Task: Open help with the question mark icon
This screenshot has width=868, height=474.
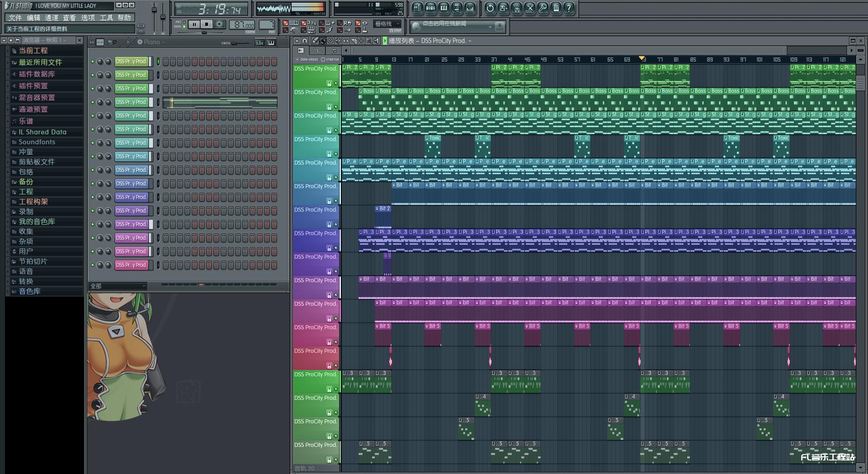Action: click(x=569, y=8)
